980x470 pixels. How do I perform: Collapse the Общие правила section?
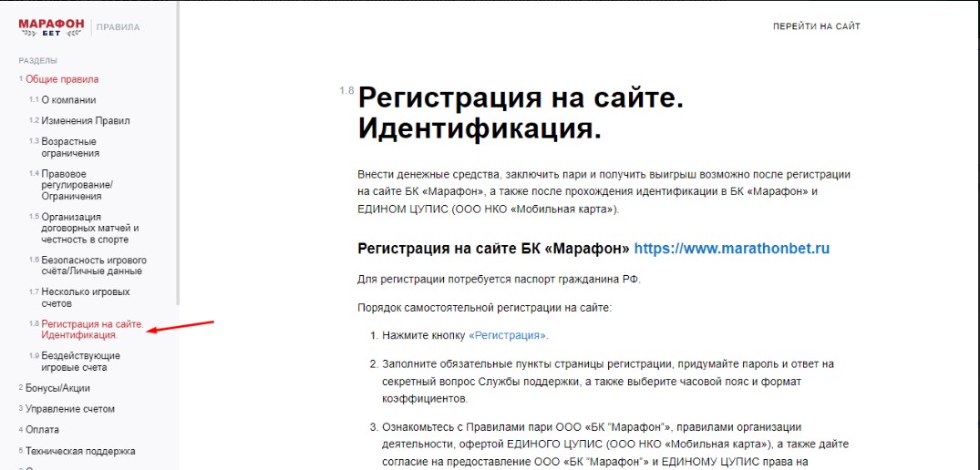62,79
